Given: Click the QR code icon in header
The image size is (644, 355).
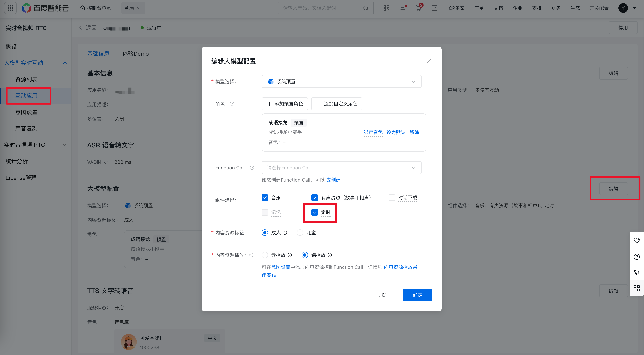Looking at the screenshot, I should point(386,8).
